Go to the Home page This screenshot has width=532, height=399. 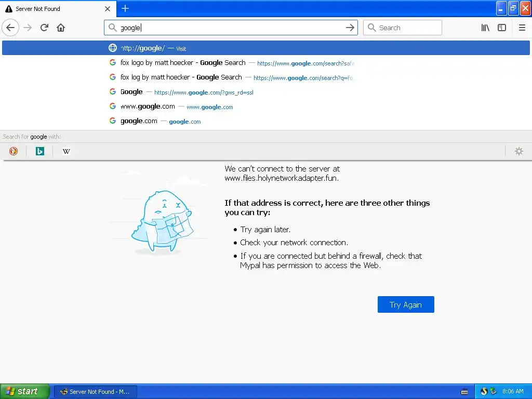[61, 28]
